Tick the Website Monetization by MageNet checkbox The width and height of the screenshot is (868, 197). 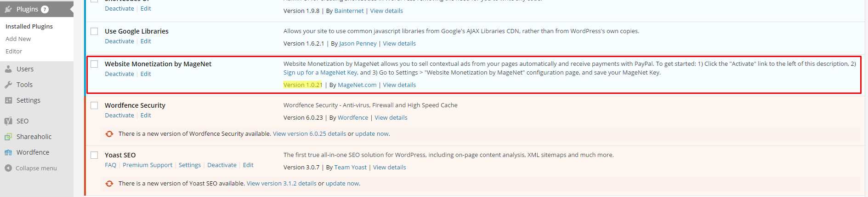click(94, 64)
